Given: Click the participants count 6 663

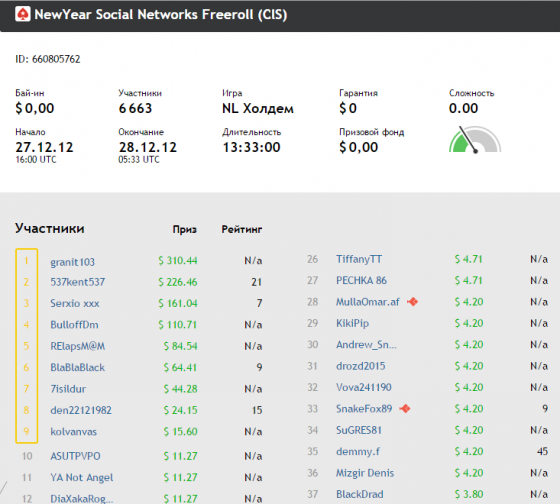Looking at the screenshot, I should click(135, 108).
